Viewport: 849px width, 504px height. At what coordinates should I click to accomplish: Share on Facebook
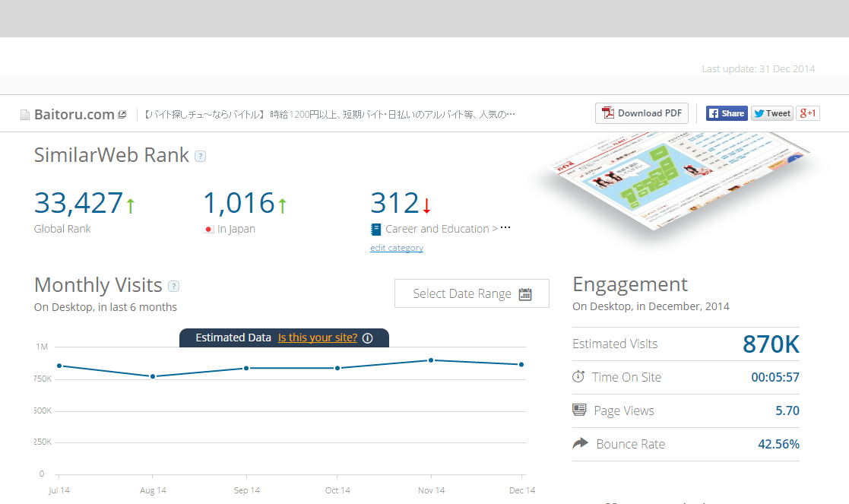tap(727, 113)
